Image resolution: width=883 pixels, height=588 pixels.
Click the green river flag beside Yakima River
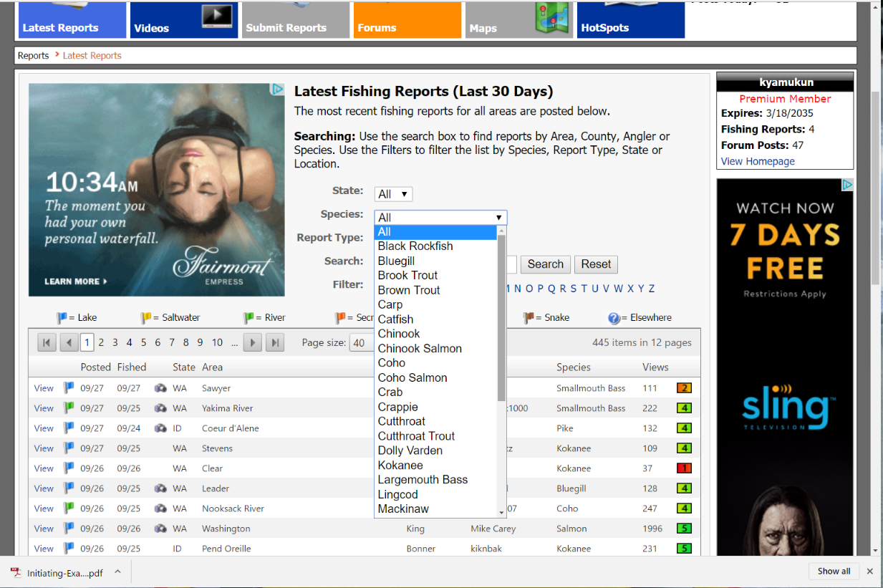68,408
